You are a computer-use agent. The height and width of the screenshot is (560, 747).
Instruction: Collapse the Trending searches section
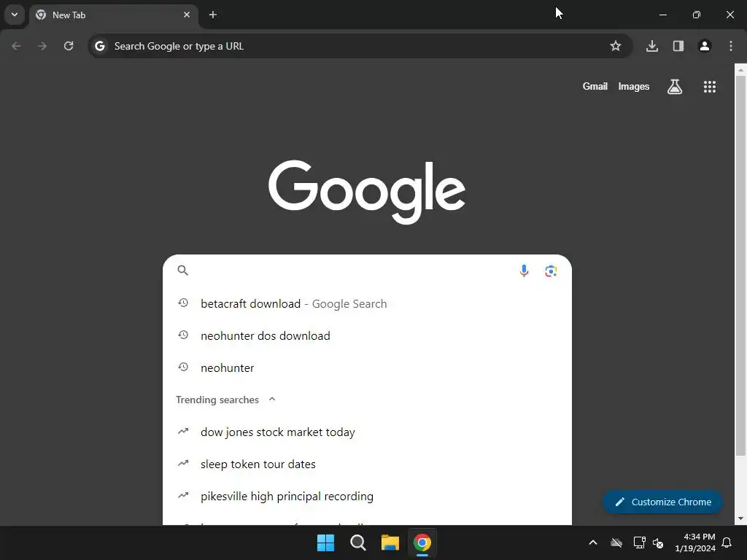(x=272, y=400)
